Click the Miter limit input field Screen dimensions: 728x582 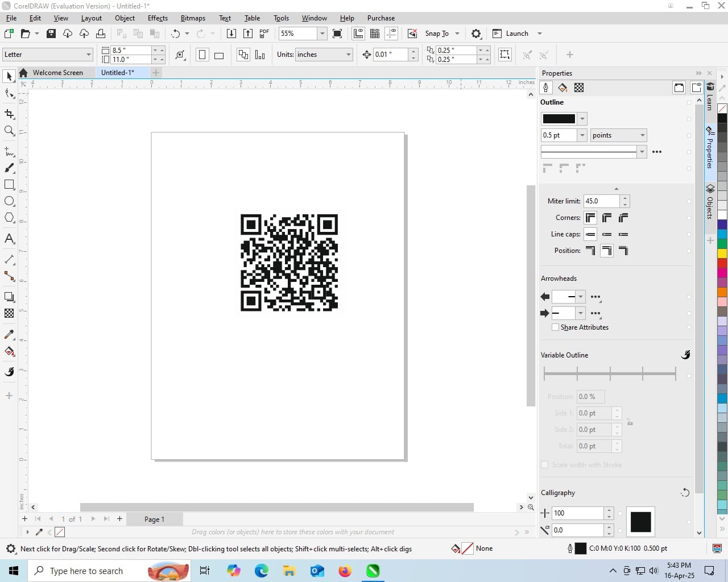602,201
